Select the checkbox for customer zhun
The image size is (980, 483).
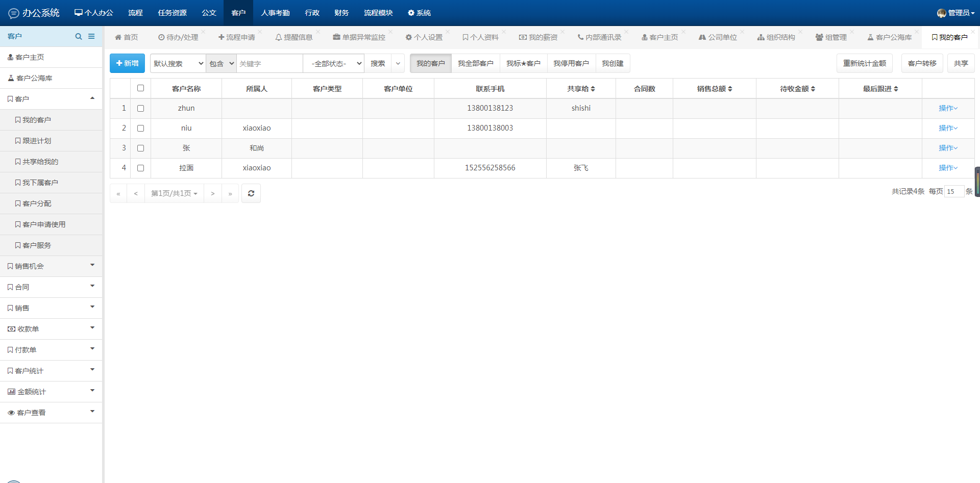coord(140,108)
